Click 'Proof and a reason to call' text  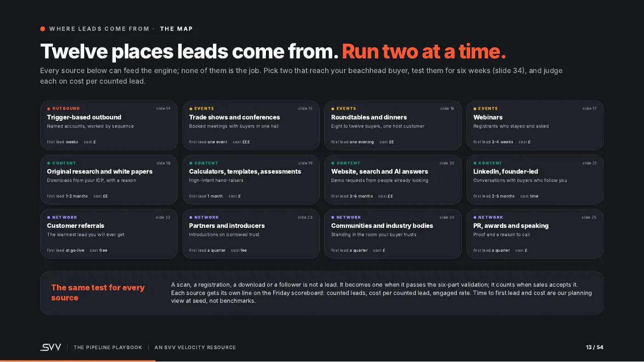(x=502, y=235)
